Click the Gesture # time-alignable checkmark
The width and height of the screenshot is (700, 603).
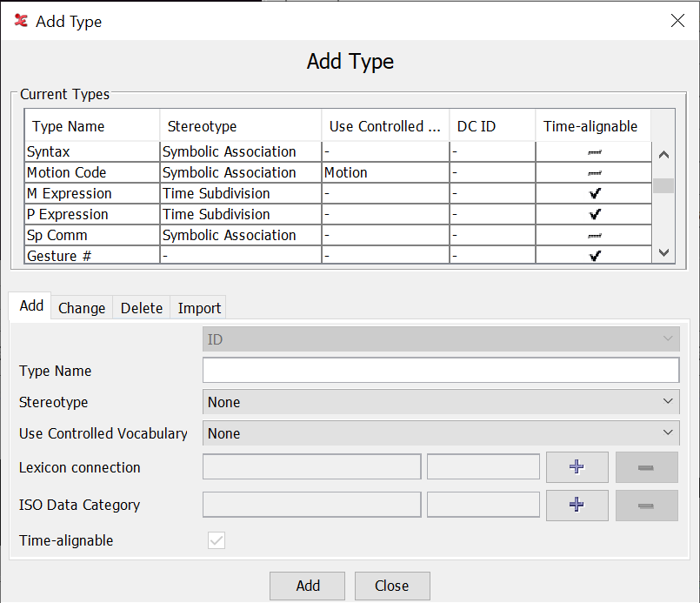point(595,256)
